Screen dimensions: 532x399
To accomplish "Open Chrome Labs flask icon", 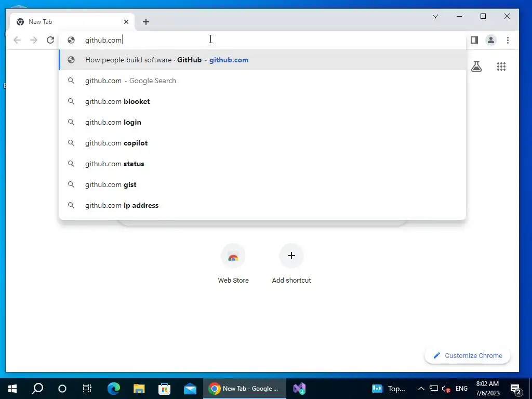I will (476, 66).
